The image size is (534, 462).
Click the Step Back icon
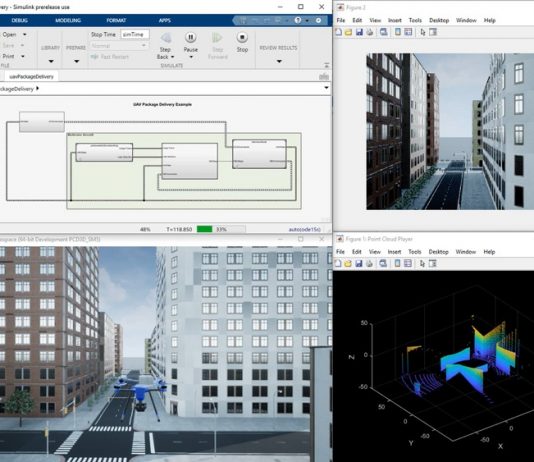(166, 37)
